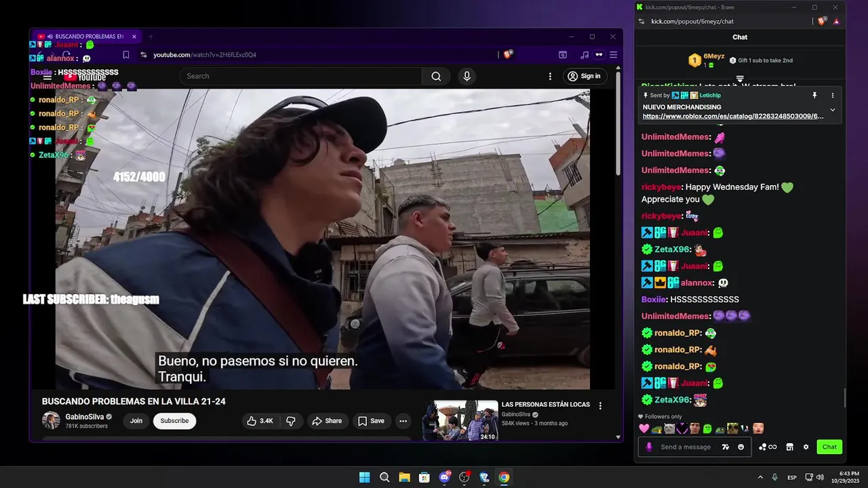Join the GabinoSilva channel membership
This screenshot has height=488, width=868.
(136, 421)
